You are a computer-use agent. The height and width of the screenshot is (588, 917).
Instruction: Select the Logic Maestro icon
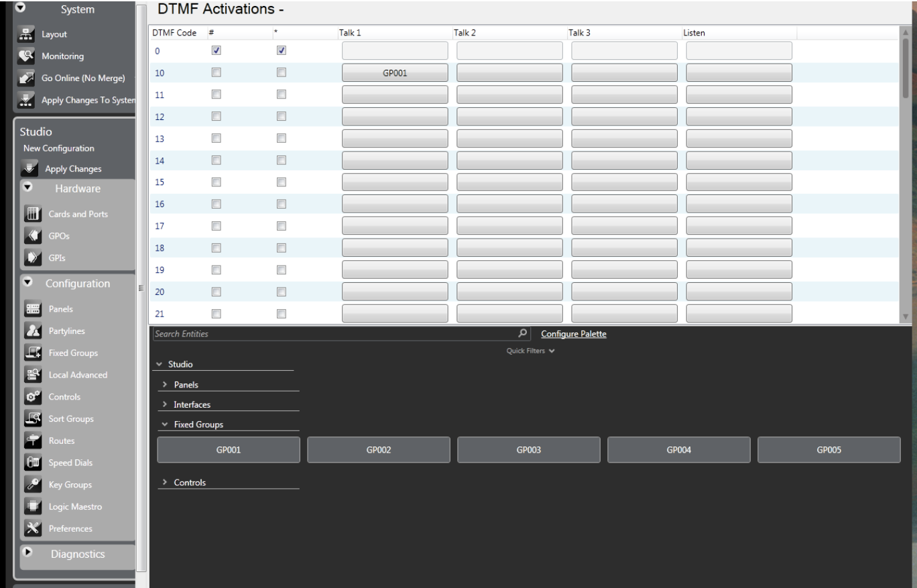29,506
